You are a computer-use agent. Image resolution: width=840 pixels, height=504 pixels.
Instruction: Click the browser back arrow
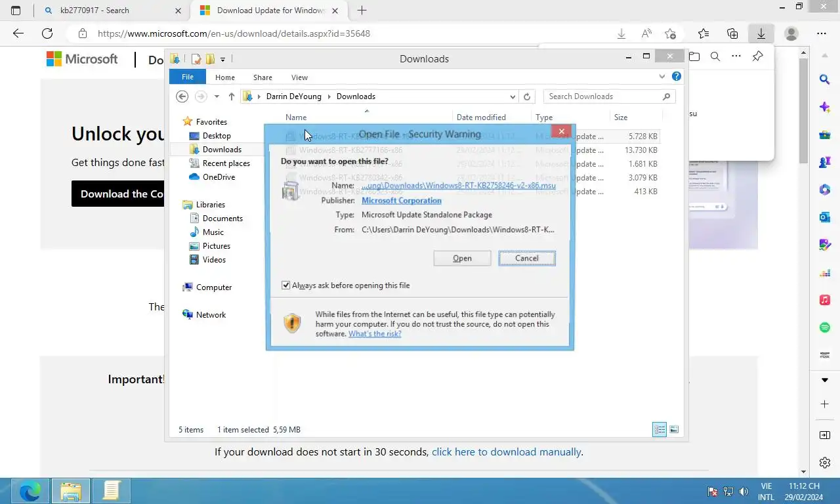tap(18, 33)
